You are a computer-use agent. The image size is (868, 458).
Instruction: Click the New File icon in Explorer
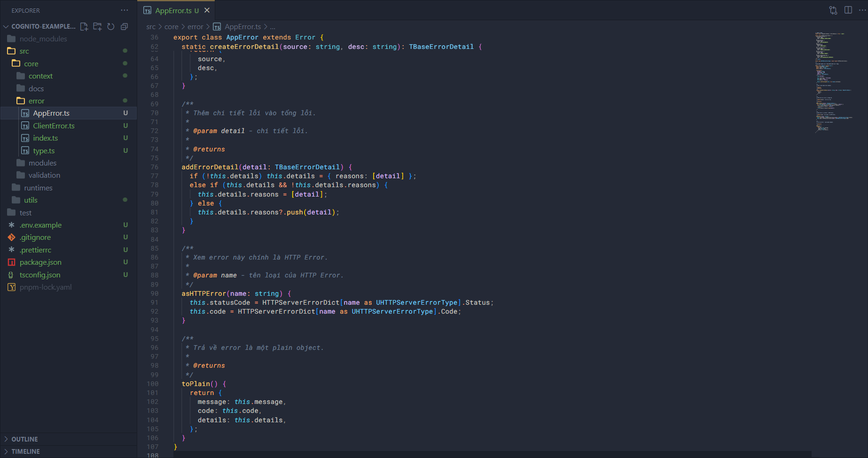point(84,27)
